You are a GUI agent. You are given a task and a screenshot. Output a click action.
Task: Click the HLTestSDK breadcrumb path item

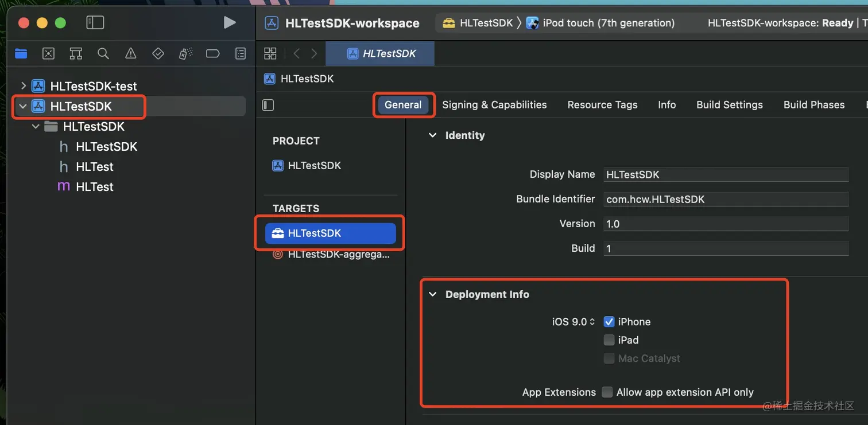(299, 79)
